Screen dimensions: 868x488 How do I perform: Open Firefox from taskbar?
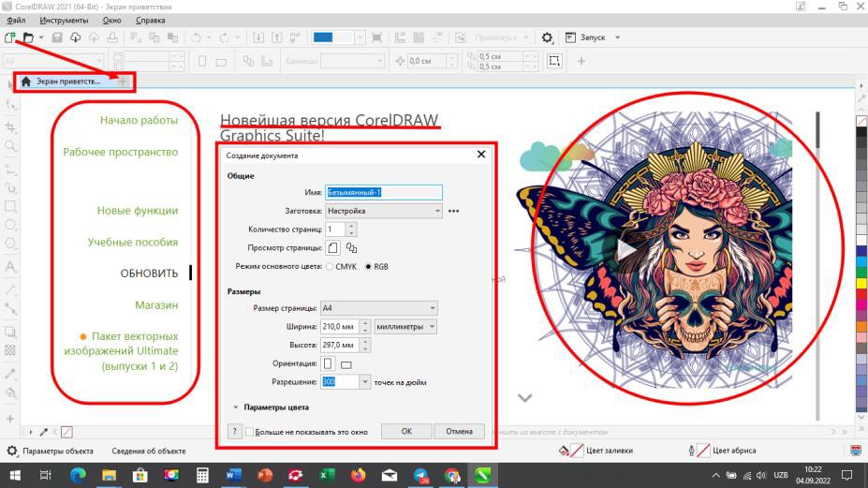pos(359,475)
